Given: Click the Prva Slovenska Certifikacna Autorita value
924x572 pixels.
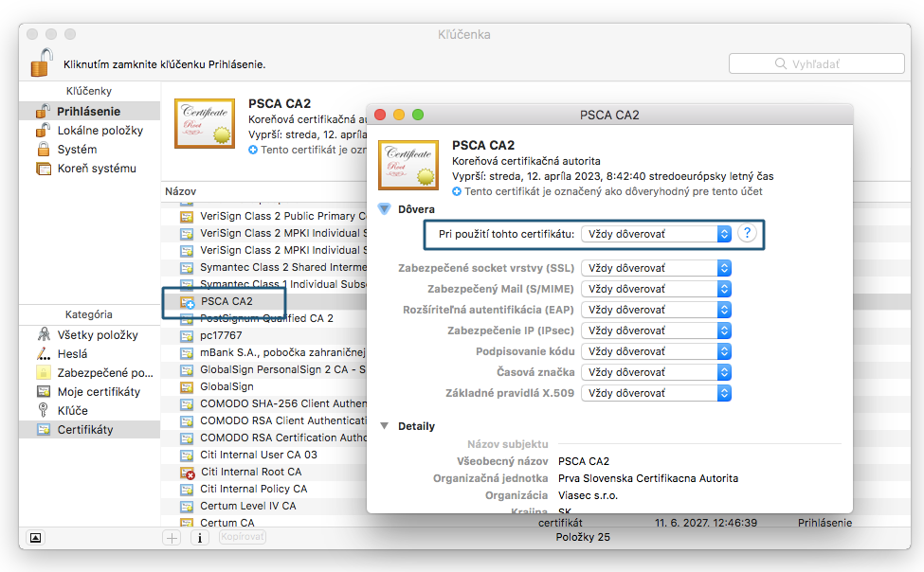Looking at the screenshot, I should [x=648, y=478].
